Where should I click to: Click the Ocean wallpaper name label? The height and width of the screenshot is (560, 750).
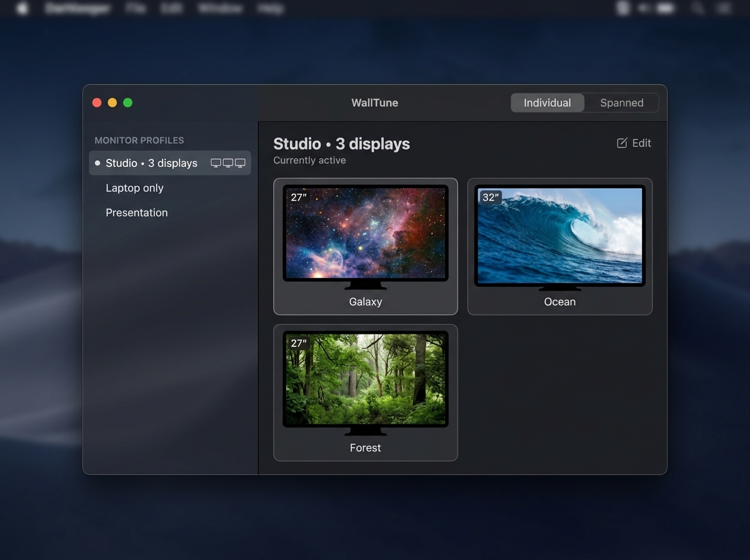(x=560, y=302)
